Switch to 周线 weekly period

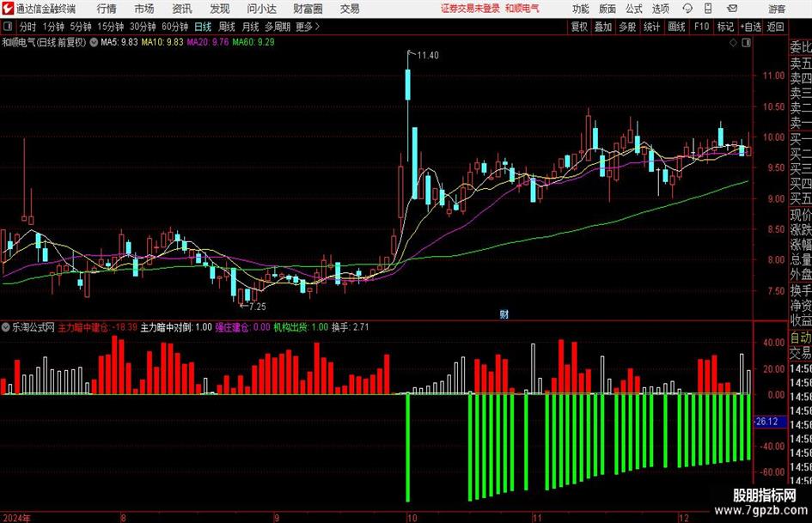(x=226, y=27)
